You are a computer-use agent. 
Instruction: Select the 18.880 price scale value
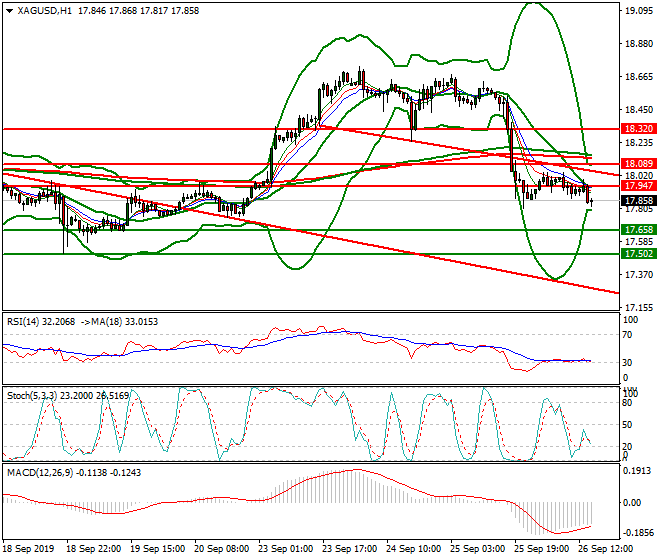(639, 44)
